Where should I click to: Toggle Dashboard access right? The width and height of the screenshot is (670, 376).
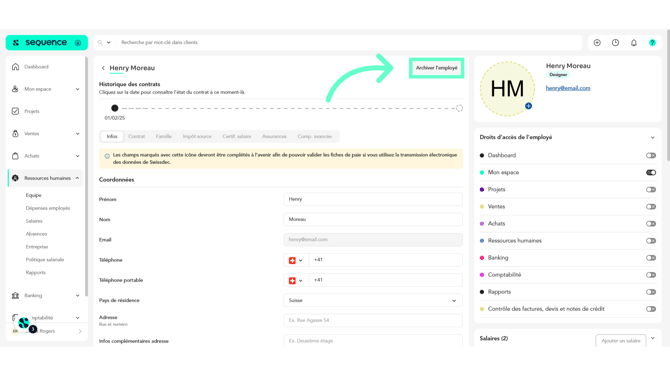tap(651, 156)
